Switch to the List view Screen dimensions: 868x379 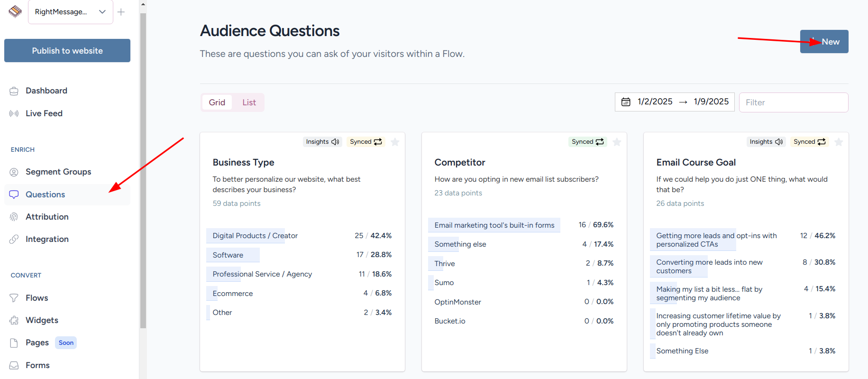tap(249, 102)
